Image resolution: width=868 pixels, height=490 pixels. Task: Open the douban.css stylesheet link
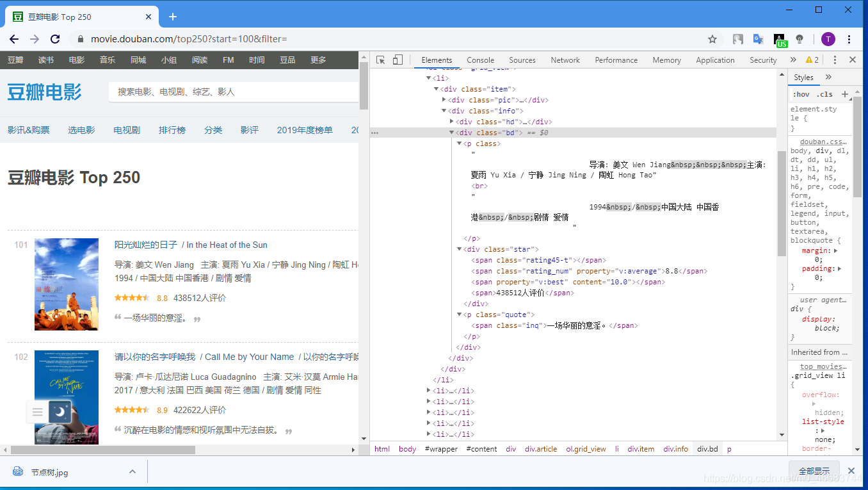(823, 142)
